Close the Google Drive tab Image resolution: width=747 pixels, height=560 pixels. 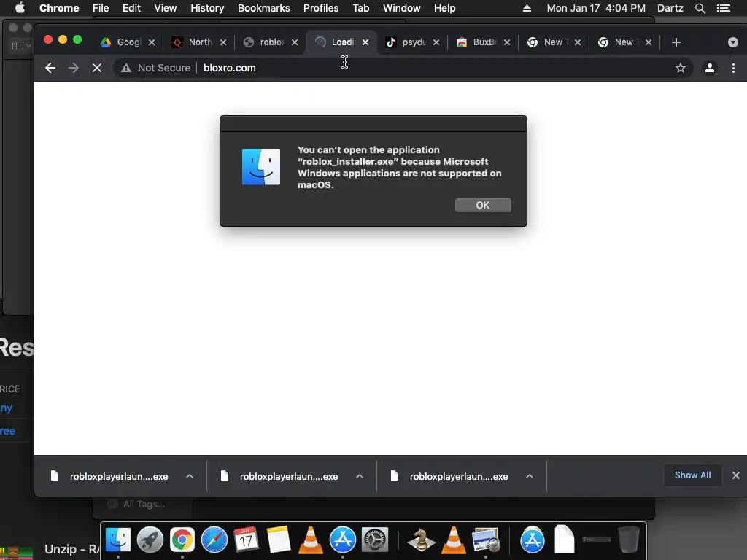(x=152, y=42)
